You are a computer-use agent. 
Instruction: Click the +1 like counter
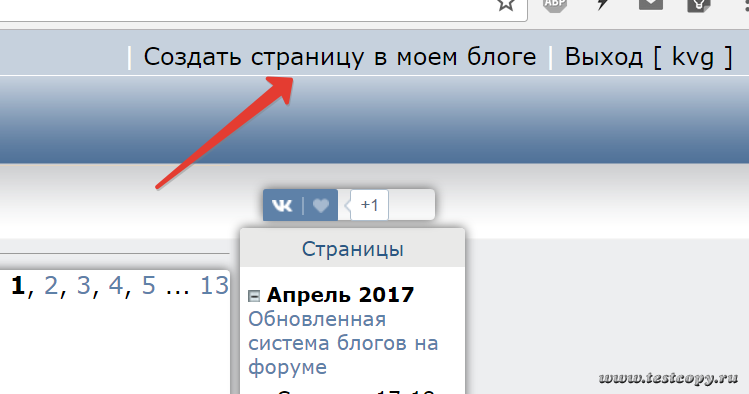click(369, 205)
